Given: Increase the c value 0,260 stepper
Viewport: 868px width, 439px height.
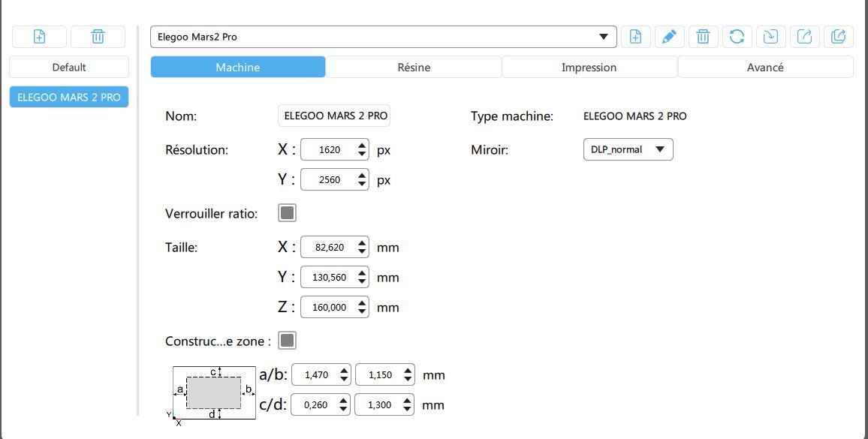Looking at the screenshot, I should point(344,401).
